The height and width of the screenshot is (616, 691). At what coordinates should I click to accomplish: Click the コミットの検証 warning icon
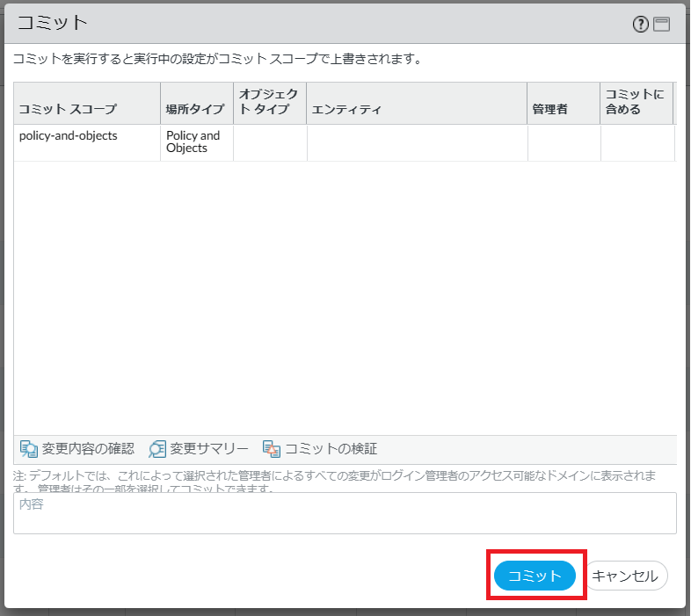[x=272, y=449]
